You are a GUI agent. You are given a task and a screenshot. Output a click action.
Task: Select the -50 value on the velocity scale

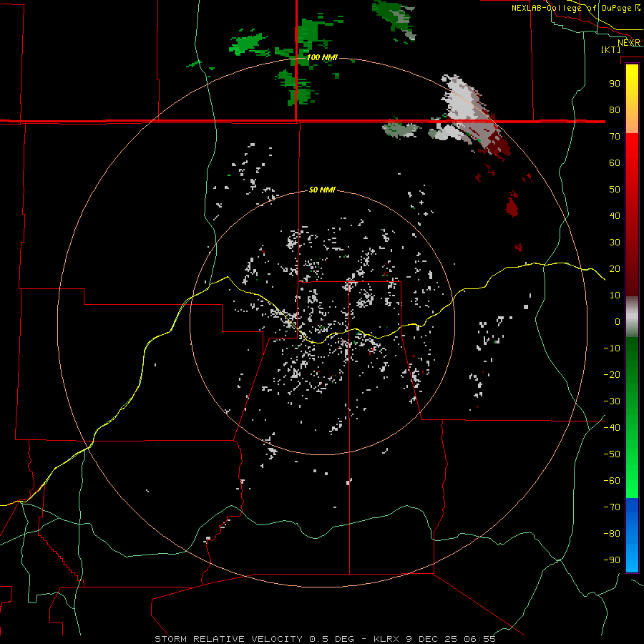pos(612,454)
